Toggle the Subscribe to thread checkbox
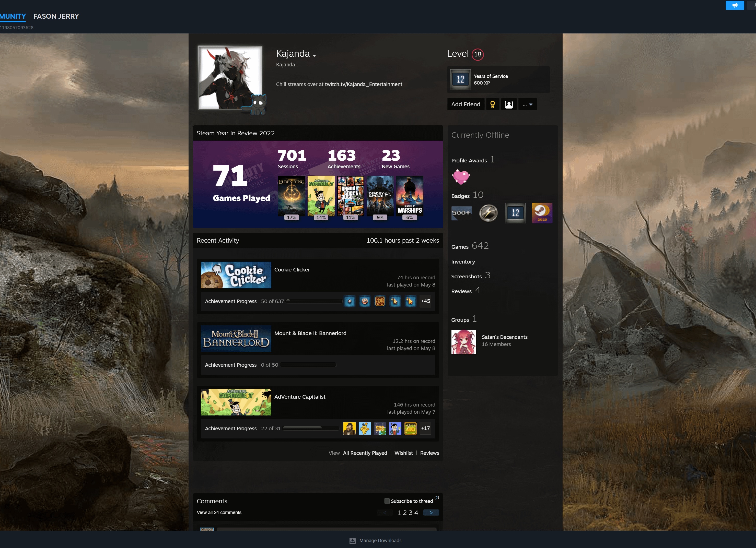The height and width of the screenshot is (548, 756). pyautogui.click(x=387, y=501)
